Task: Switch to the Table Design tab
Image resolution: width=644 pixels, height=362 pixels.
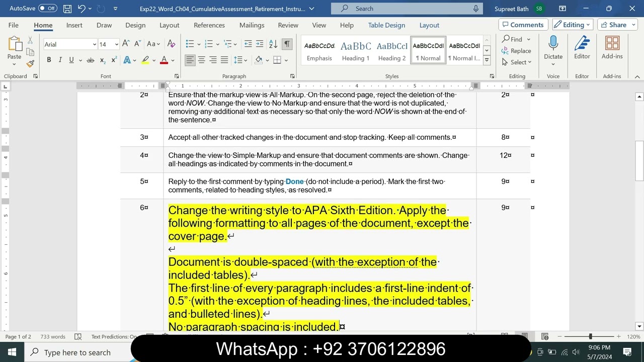Action: click(386, 25)
